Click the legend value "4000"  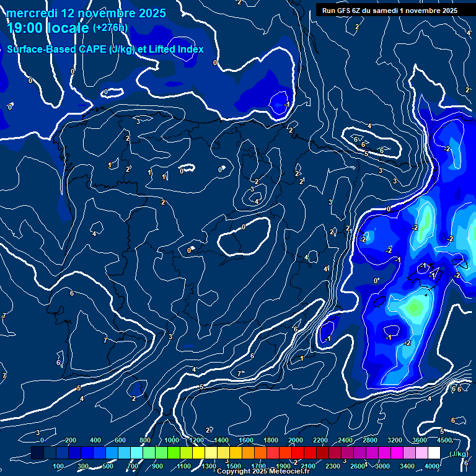[x=432, y=466]
